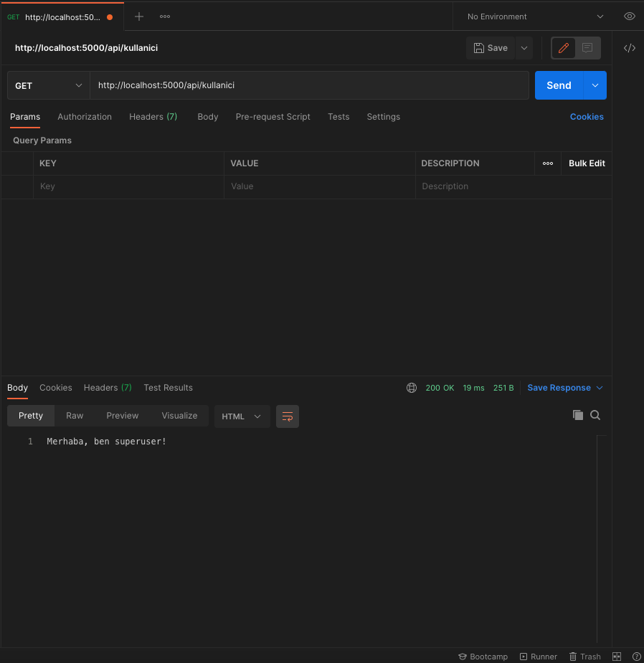Open the Test Results tab
The image size is (644, 663).
pyautogui.click(x=168, y=388)
